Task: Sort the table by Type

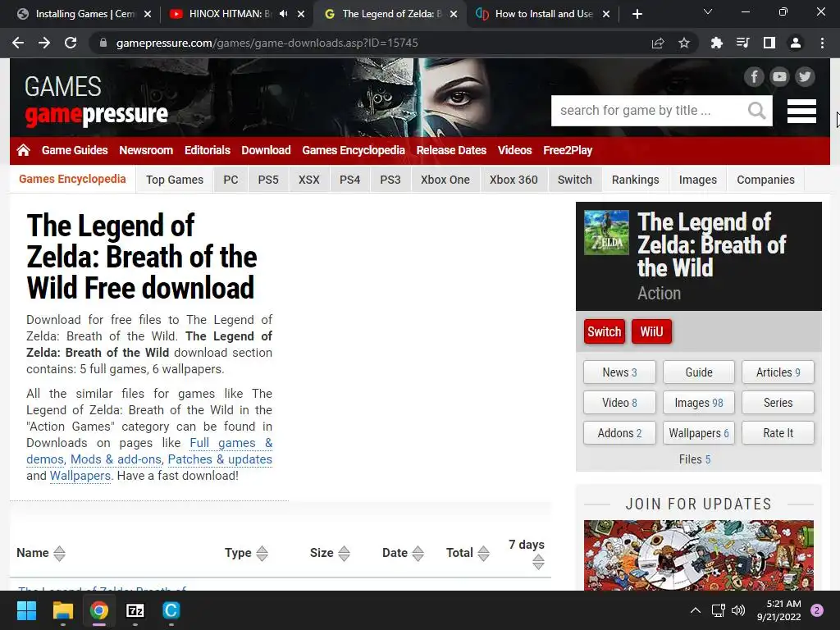Action: click(246, 553)
